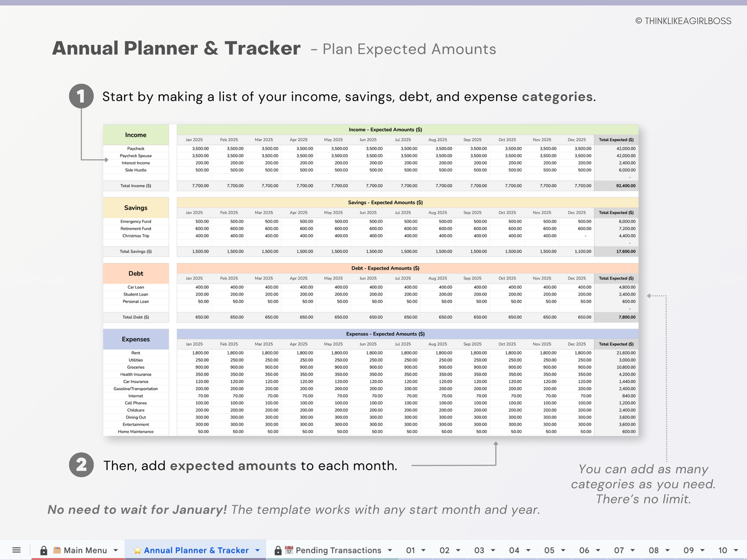Switch to the '03' sheet tab
The height and width of the screenshot is (560, 747).
pyautogui.click(x=480, y=550)
